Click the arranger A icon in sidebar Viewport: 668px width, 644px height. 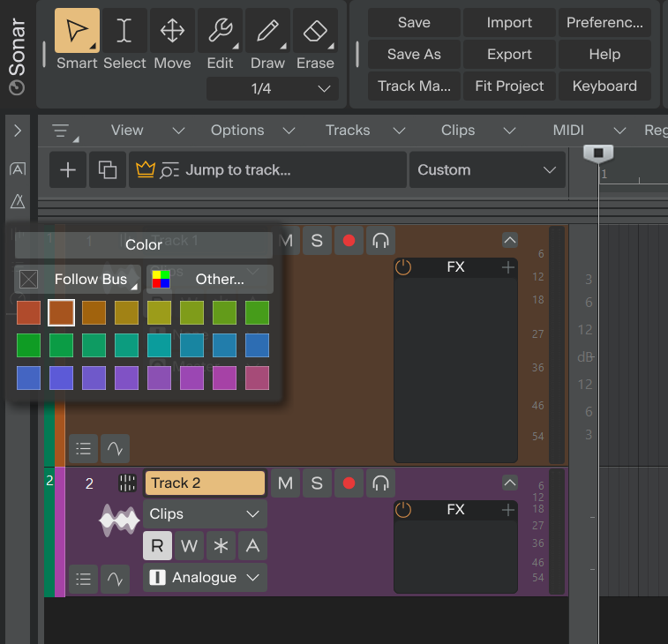[18, 169]
